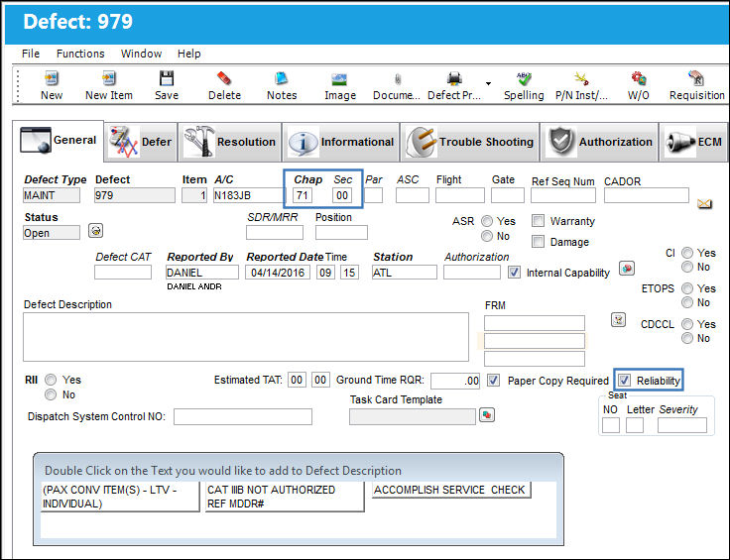Click the Chap field showing 71
Image resolution: width=730 pixels, height=560 pixels.
303,195
